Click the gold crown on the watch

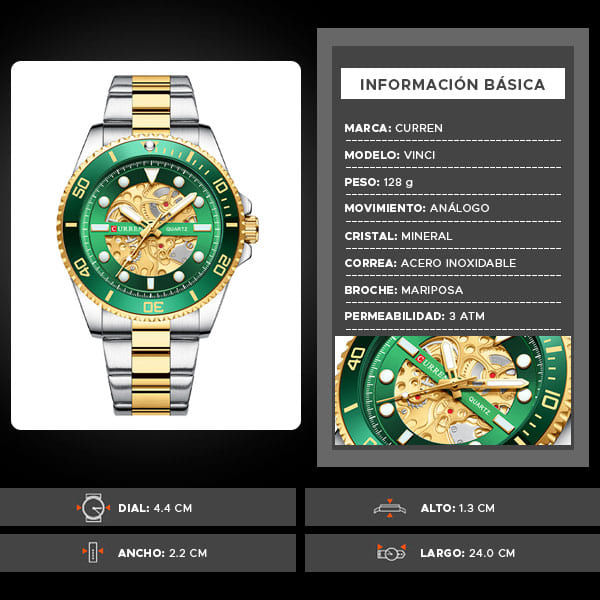[x=251, y=229]
